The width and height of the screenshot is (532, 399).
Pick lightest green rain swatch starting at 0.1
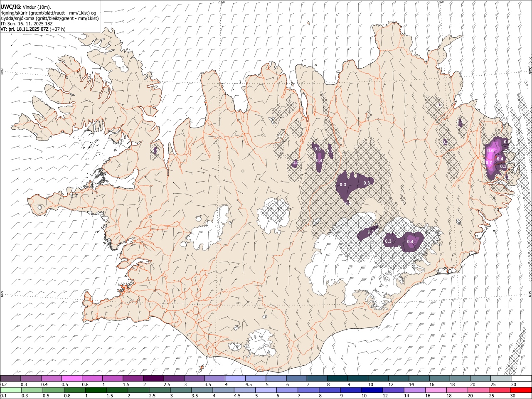(11, 390)
